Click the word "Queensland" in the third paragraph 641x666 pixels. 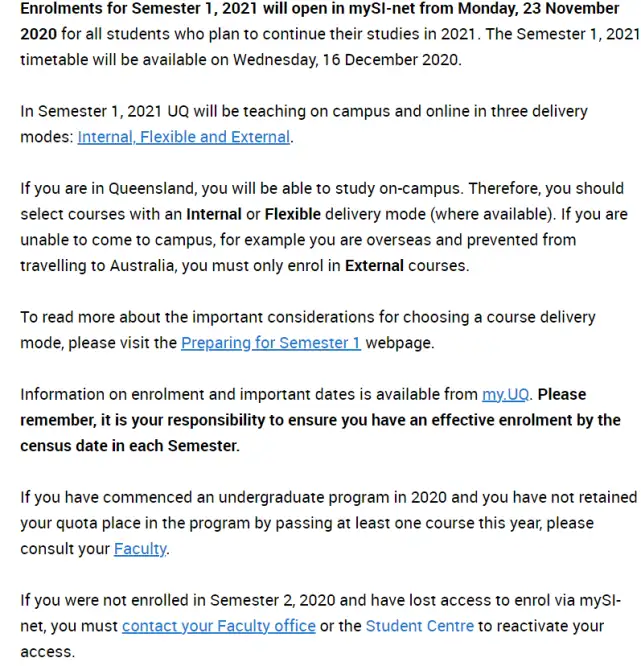click(x=152, y=189)
